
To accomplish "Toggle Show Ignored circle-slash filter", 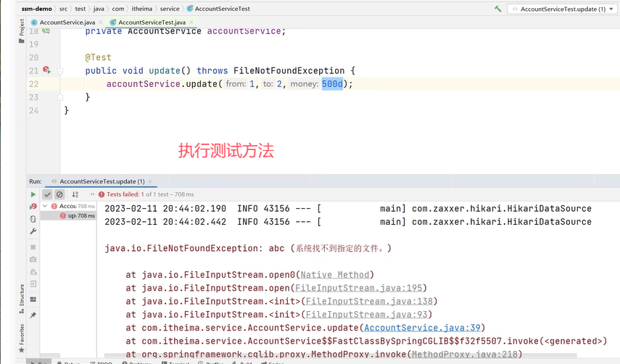I will [59, 194].
